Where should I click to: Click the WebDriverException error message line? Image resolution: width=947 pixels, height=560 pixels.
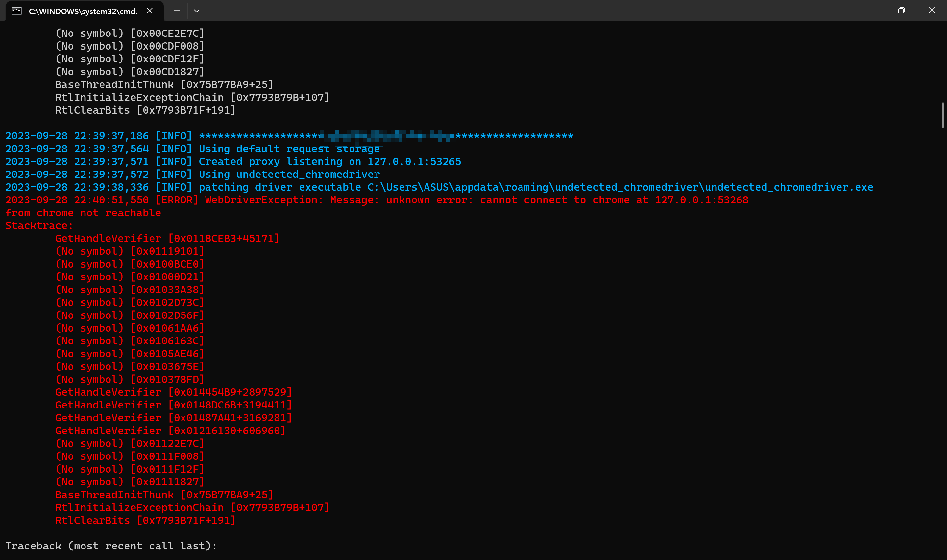377,199
